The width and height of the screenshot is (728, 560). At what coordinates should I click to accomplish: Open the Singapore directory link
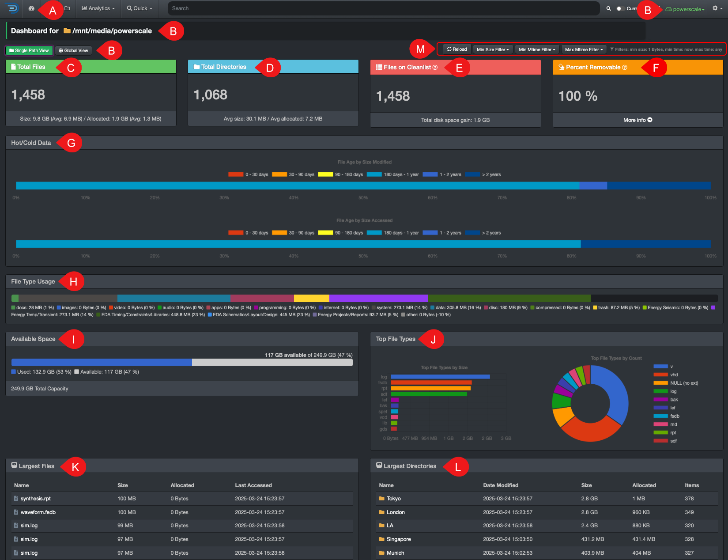tap(399, 539)
